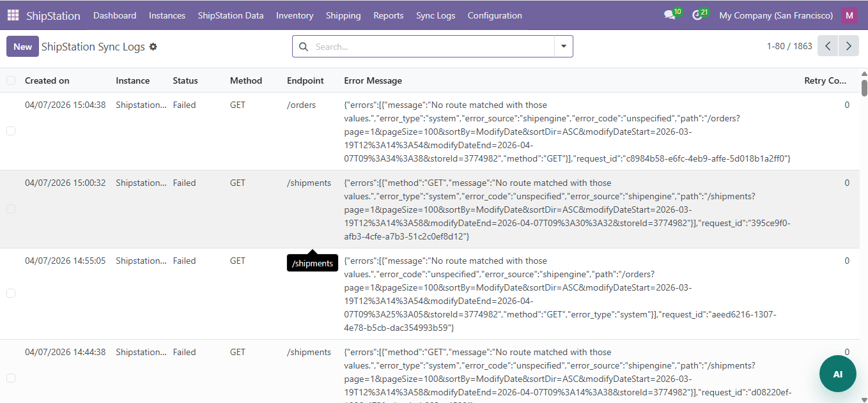868x403 pixels.
Task: Select the 15:00:32 shipments log checkbox
Action: click(10, 209)
